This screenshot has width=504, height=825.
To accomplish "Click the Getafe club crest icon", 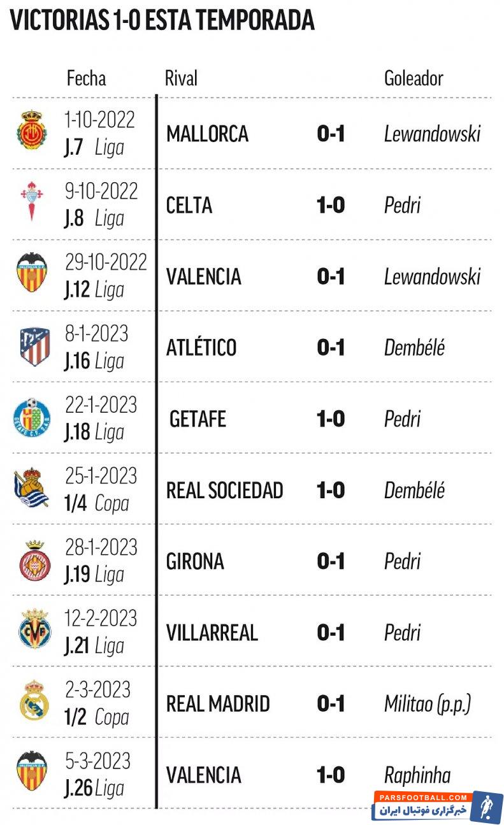I will pos(31,419).
